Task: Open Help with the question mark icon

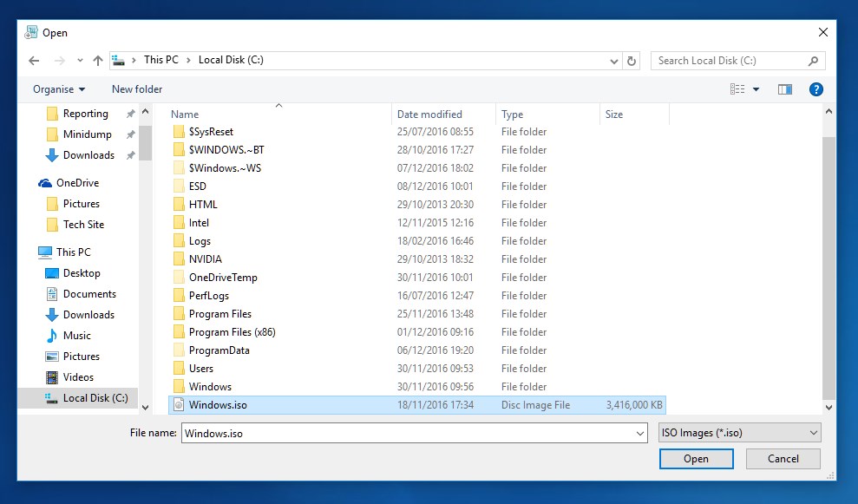Action: 815,89
